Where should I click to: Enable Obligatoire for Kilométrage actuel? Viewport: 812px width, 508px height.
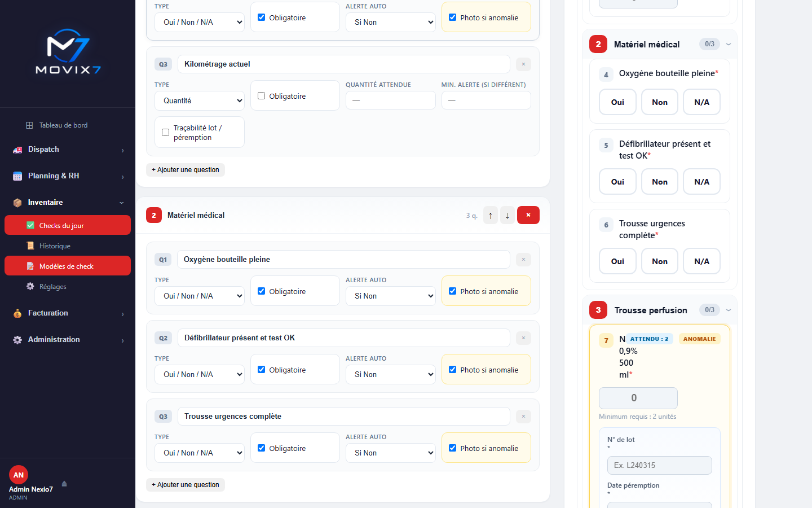[262, 96]
